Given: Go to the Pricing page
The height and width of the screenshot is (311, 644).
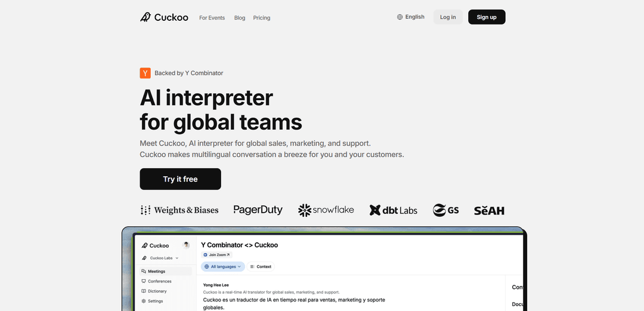Looking at the screenshot, I should [262, 18].
